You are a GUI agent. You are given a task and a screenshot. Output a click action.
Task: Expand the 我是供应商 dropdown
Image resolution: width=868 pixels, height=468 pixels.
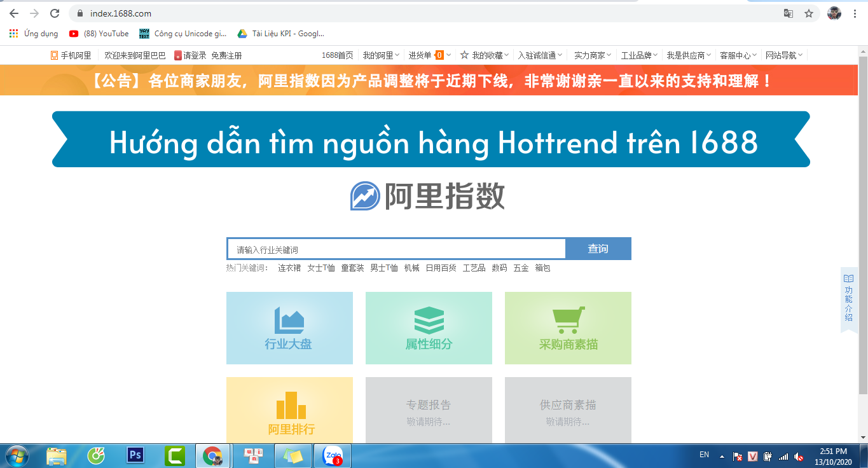pyautogui.click(x=689, y=55)
